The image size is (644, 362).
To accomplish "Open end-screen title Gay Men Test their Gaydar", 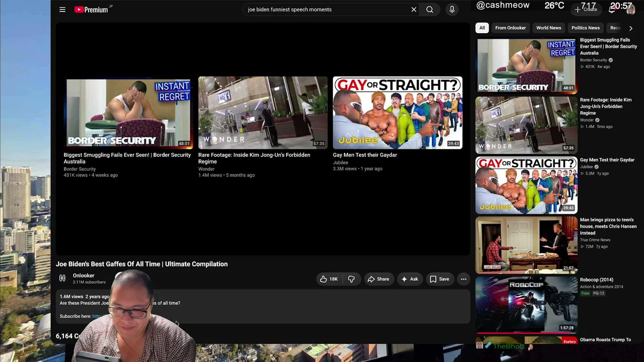I will [365, 155].
